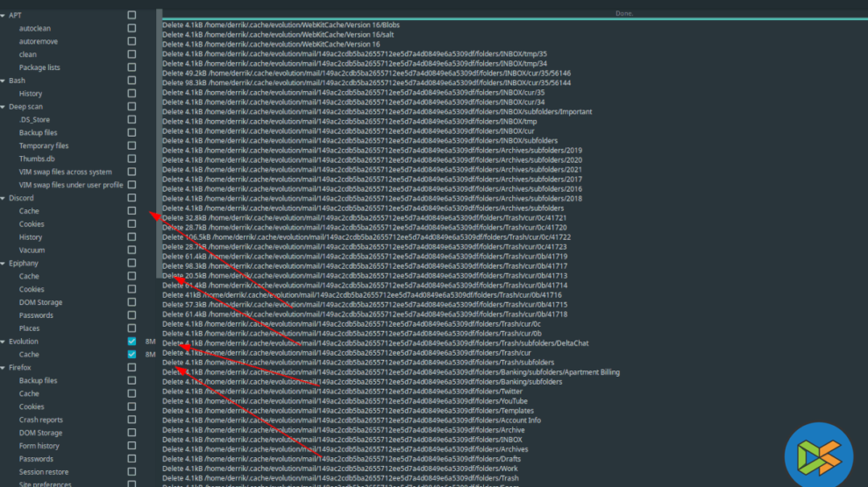Image resolution: width=868 pixels, height=487 pixels.
Task: Enable the Form history checkbox
Action: [x=132, y=446]
